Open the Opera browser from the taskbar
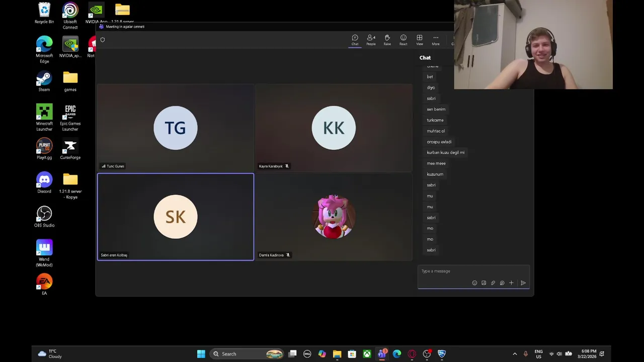The image size is (644, 362). point(412,354)
